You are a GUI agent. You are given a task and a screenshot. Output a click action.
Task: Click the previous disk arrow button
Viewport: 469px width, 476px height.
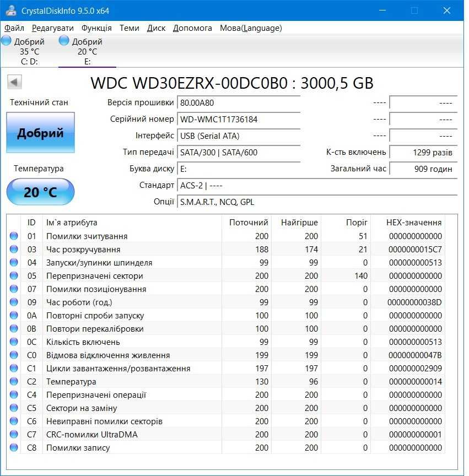click(14, 82)
